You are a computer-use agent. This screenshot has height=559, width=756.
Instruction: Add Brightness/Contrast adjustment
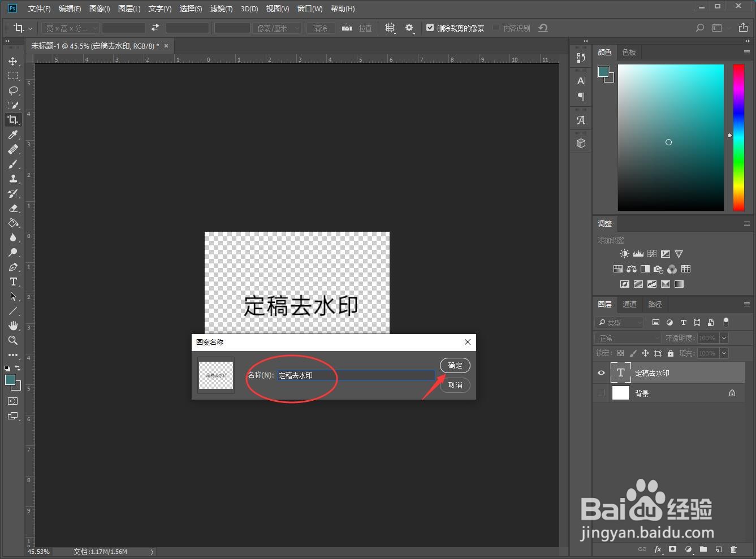point(624,254)
